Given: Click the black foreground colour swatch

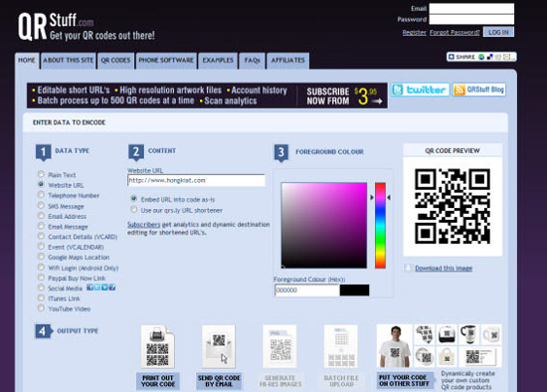Looking at the screenshot, I should [x=354, y=291].
